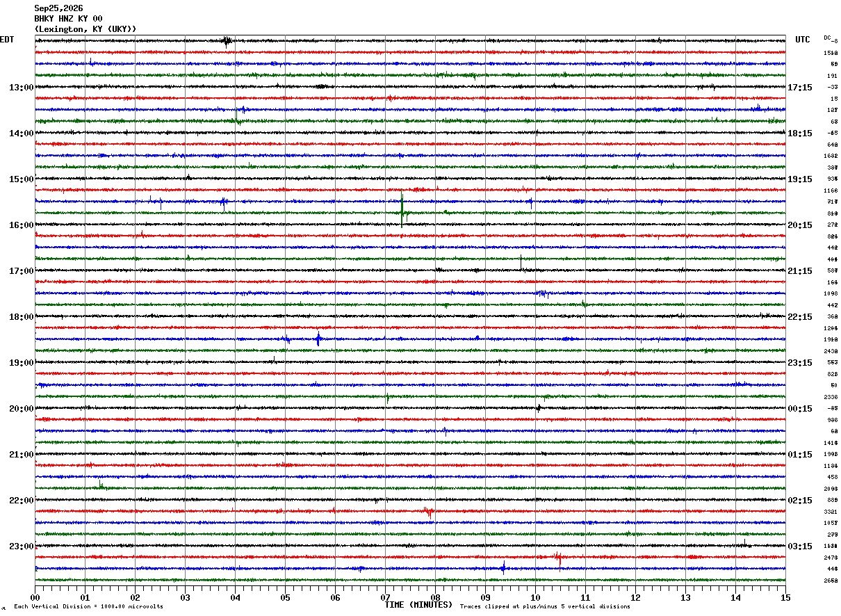Click the 16:00 EDT time label
Image resolution: width=841 pixels, height=616 pixels.
(x=21, y=225)
